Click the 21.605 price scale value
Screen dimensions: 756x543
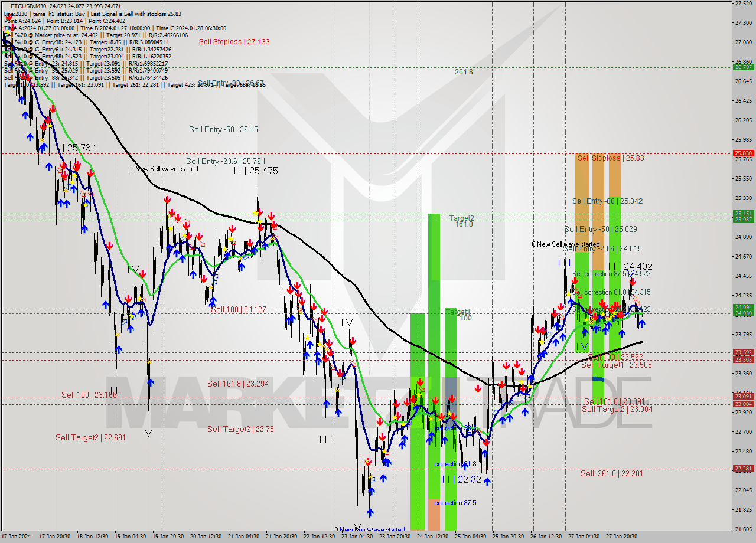click(744, 528)
